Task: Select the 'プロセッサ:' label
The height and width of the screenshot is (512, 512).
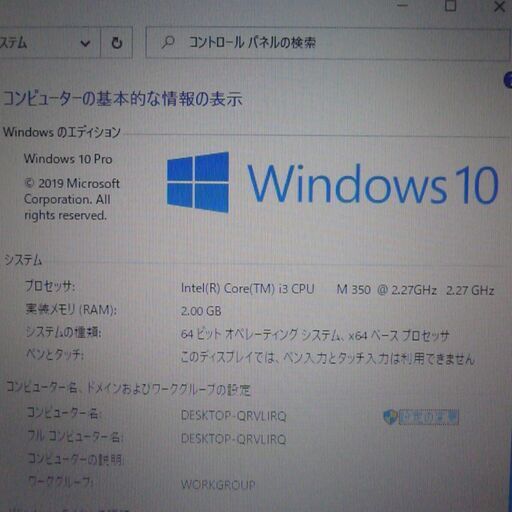Action: pyautogui.click(x=50, y=286)
